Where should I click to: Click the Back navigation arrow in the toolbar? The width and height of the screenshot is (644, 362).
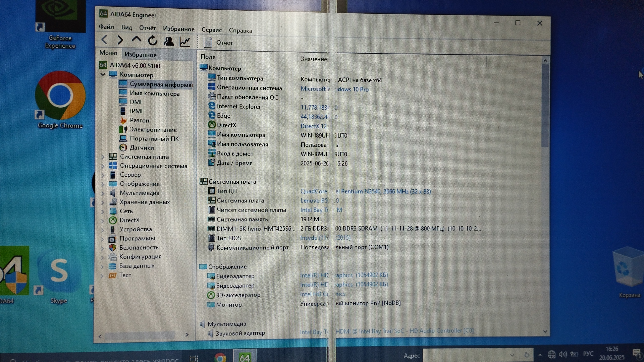coord(104,40)
